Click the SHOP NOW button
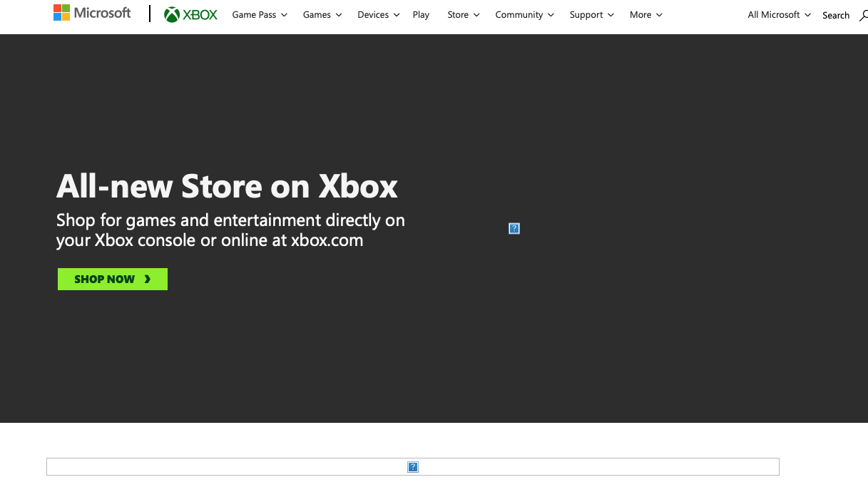Screen dimensions: 868x487 coord(112,279)
